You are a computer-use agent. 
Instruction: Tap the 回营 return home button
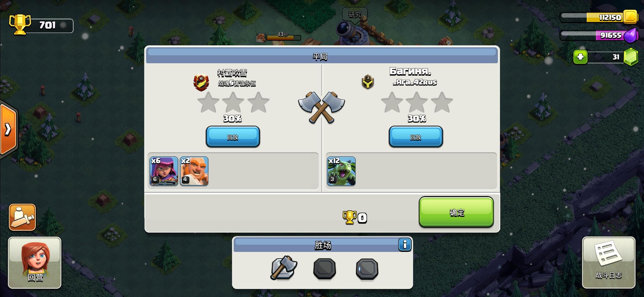[35, 262]
